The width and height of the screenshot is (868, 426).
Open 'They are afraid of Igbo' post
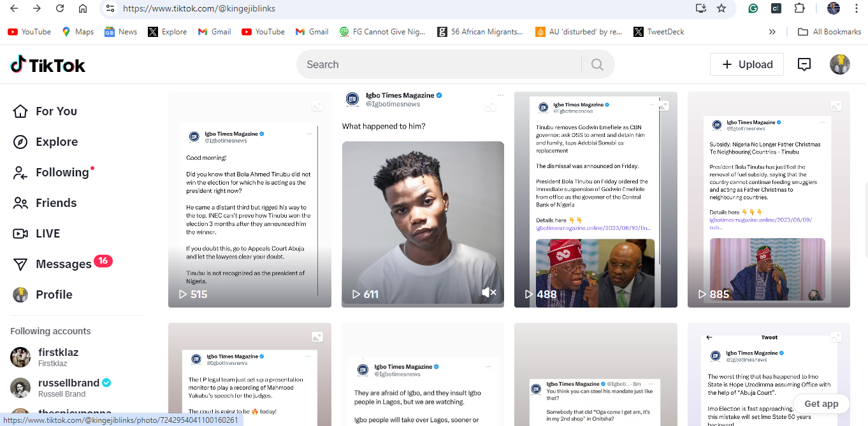(423, 374)
